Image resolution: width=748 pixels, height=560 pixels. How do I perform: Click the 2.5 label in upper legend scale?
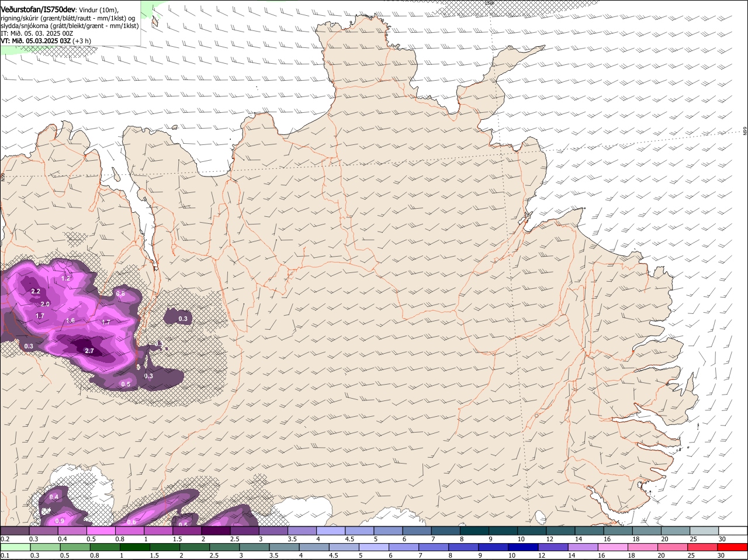[x=234, y=538]
